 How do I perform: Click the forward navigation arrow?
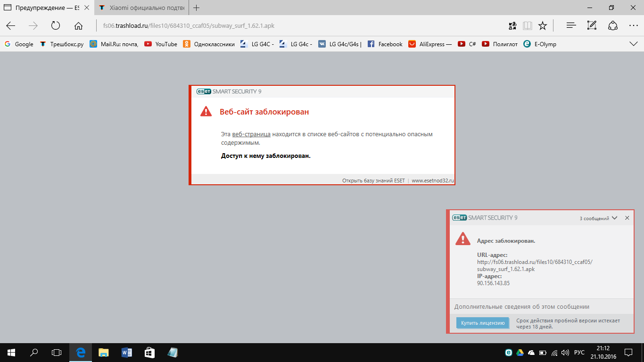point(33,26)
